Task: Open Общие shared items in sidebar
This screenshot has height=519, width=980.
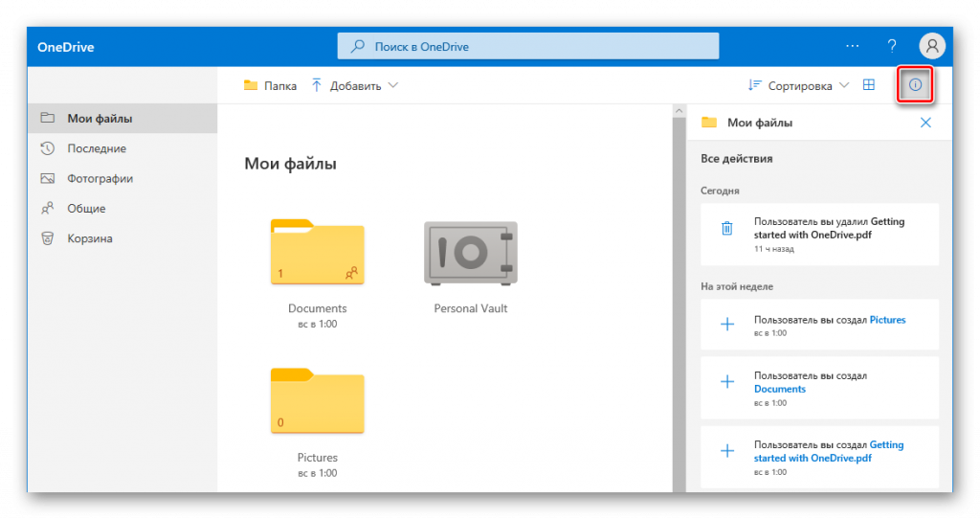Action: pyautogui.click(x=86, y=208)
